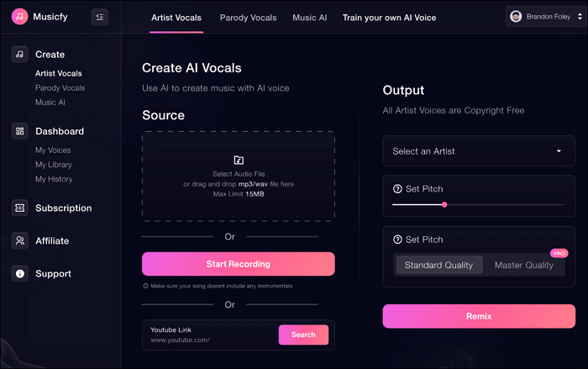Viewport: 588px width, 369px height.
Task: Switch to the Master Quality option
Action: tap(523, 265)
